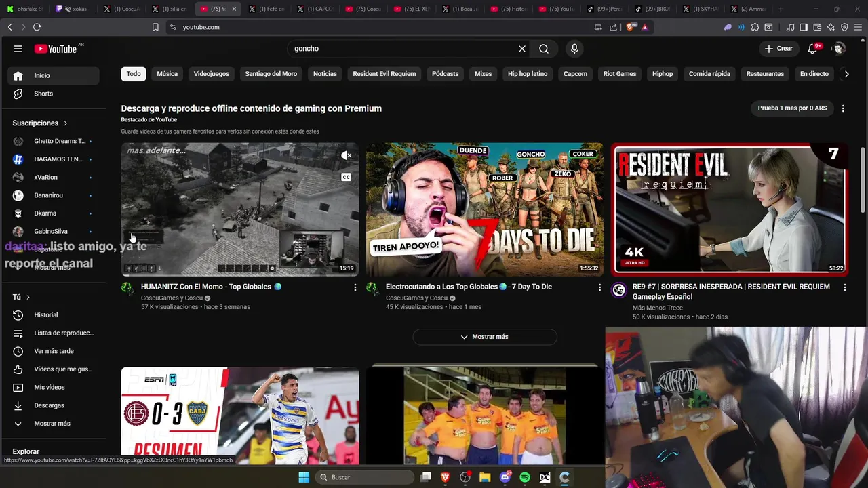Image resolution: width=868 pixels, height=488 pixels.
Task: Select the Música chip
Action: (167, 74)
